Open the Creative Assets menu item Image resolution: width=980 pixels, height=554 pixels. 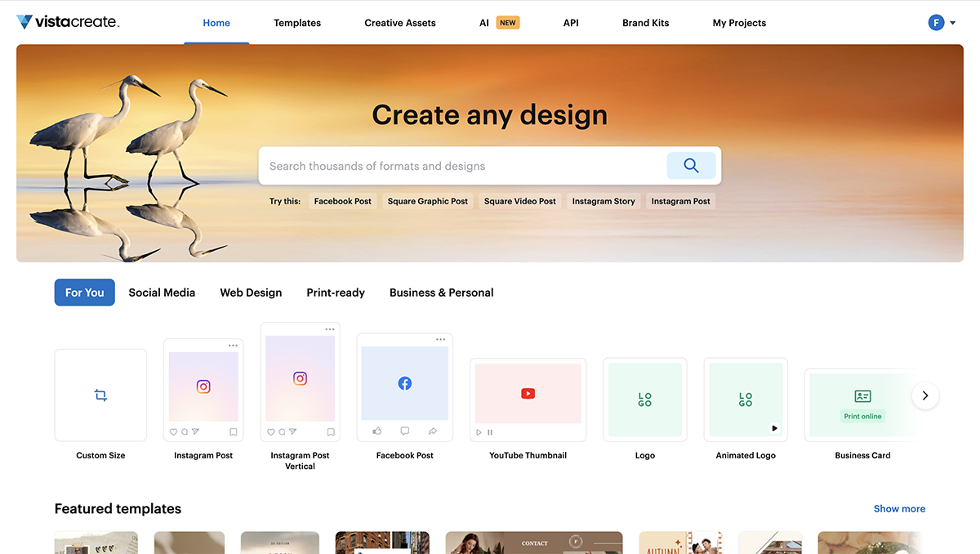(x=399, y=22)
